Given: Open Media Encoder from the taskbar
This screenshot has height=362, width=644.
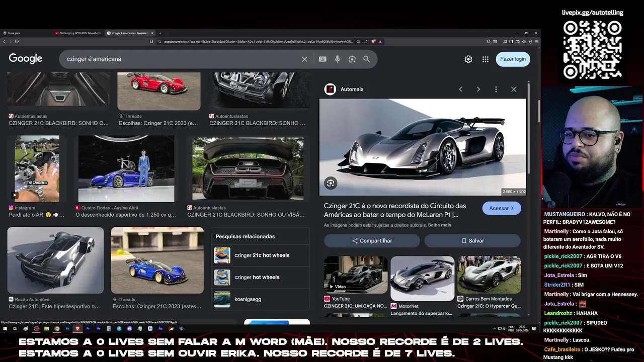Looking at the screenshot, I should [98, 329].
